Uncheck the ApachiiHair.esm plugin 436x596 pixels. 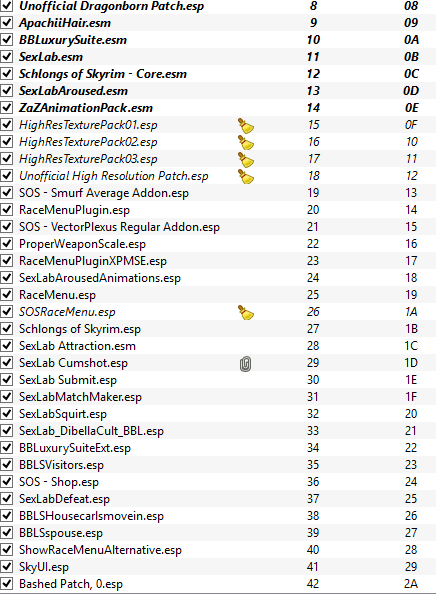6,23
